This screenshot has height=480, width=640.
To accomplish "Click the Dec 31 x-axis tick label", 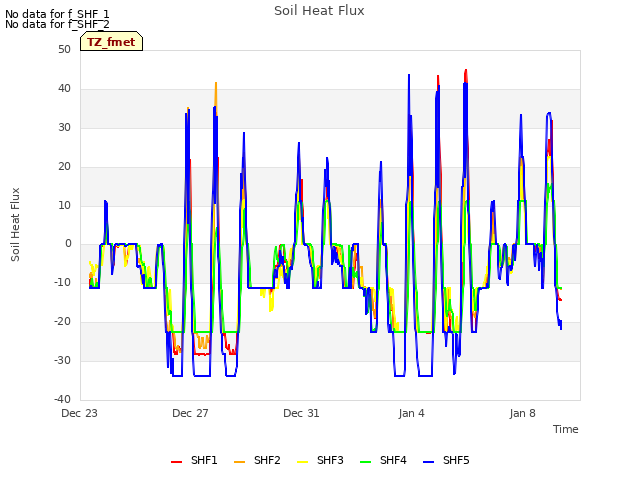I will [x=301, y=413].
